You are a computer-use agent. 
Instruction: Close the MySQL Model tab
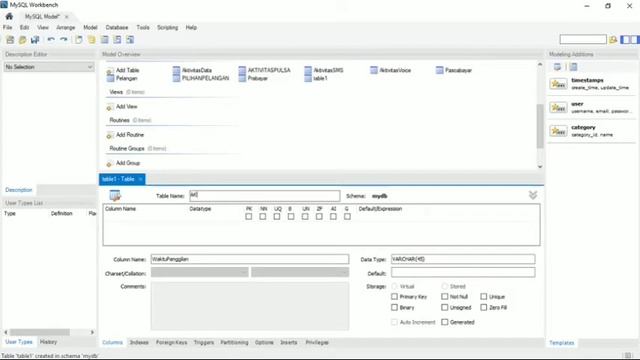point(66,17)
